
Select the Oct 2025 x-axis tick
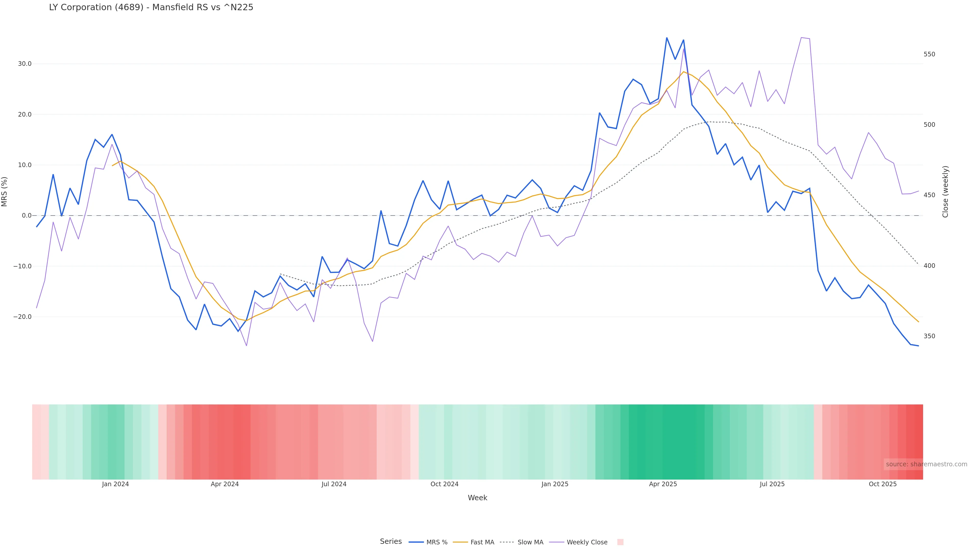click(883, 484)
